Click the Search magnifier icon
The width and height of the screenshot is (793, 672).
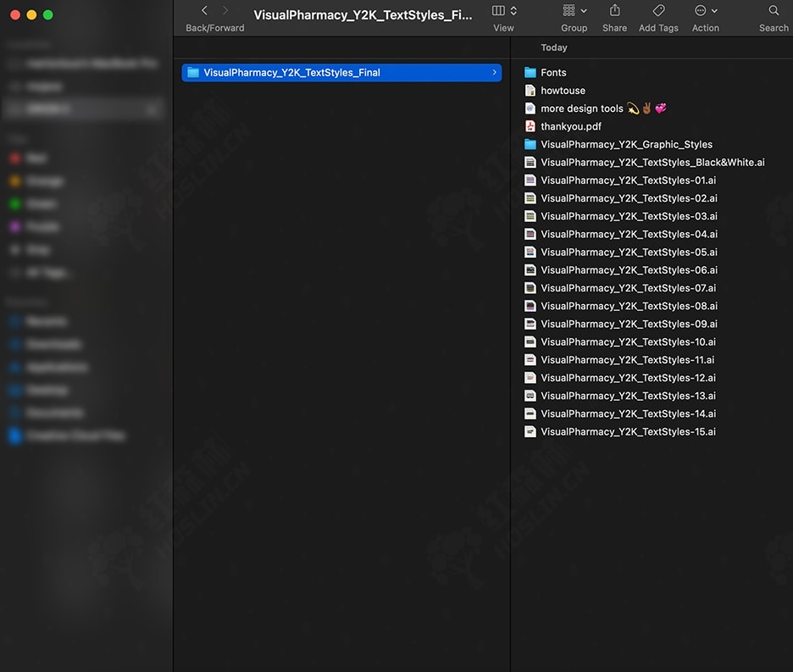point(774,11)
